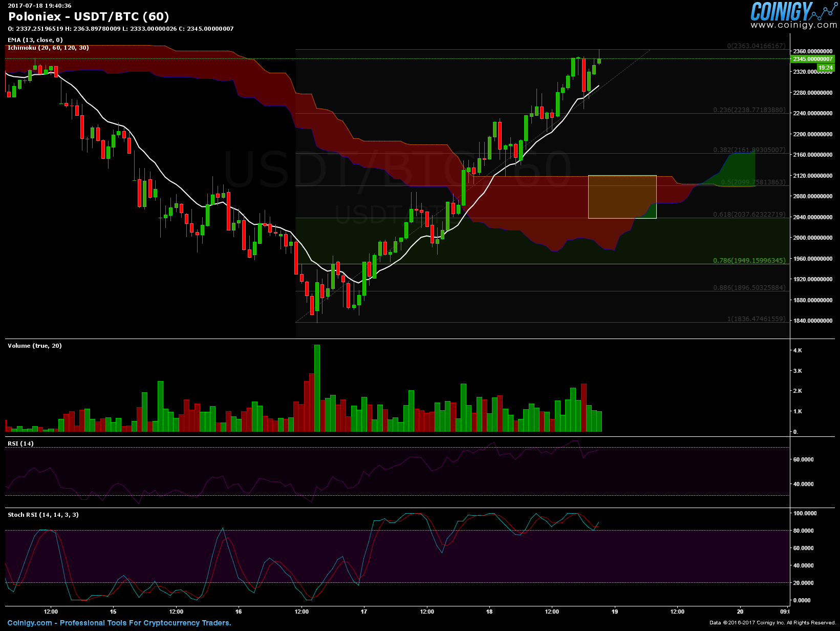
Task: Click the RSI (14) panel label
Action: (20, 444)
